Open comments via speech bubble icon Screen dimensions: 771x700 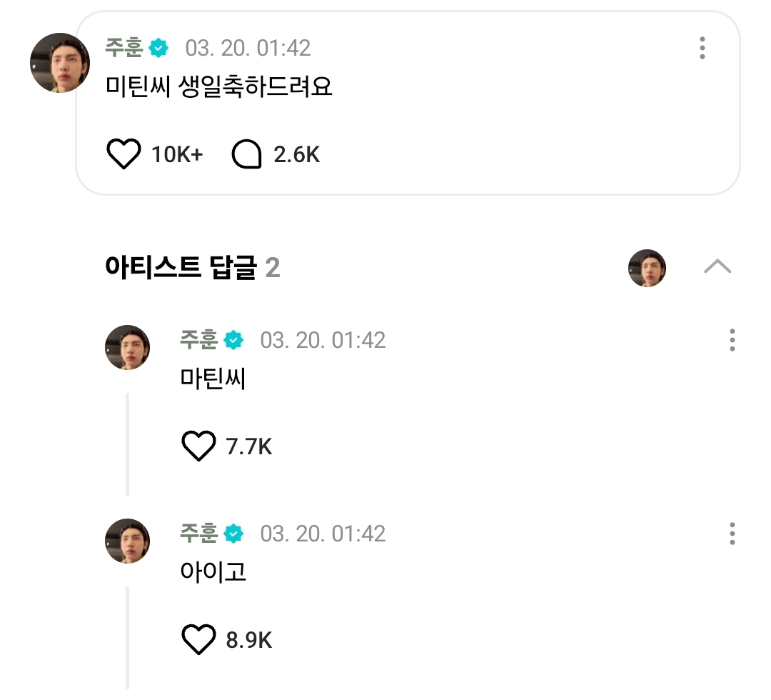247,154
